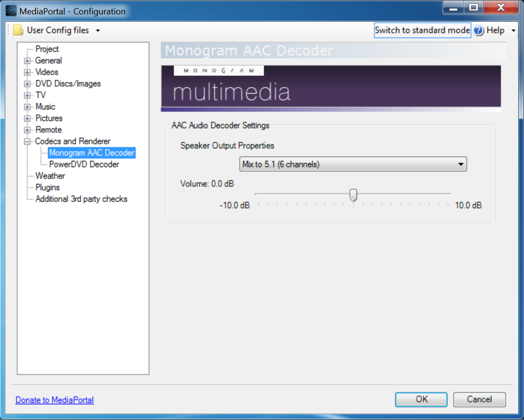The width and height of the screenshot is (524, 420).
Task: Open the Plugins section
Action: coord(48,187)
